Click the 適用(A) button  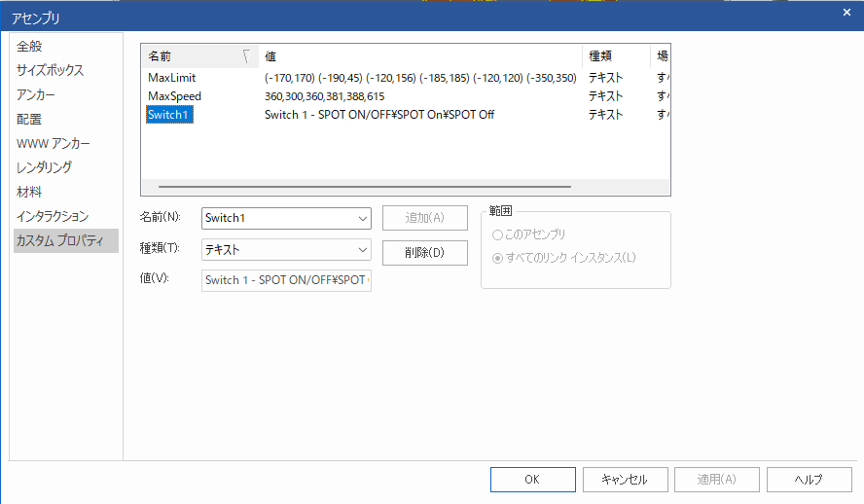717,480
